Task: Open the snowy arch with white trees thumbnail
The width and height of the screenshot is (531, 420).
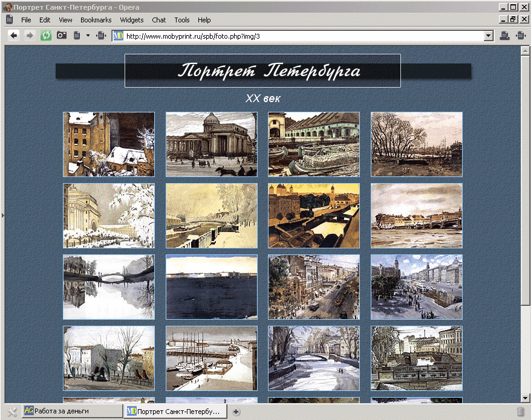Action: tap(109, 216)
